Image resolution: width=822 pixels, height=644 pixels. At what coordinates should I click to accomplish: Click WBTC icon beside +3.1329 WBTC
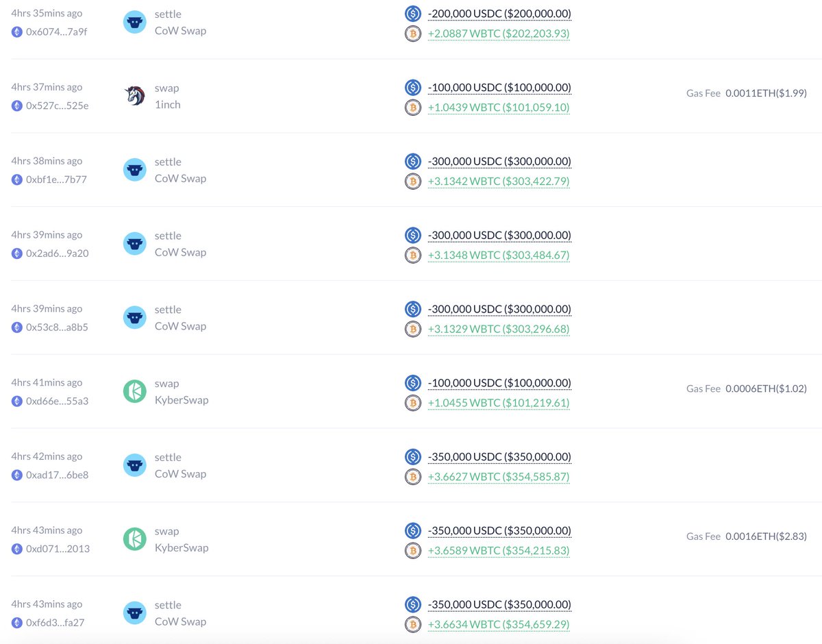coord(413,330)
